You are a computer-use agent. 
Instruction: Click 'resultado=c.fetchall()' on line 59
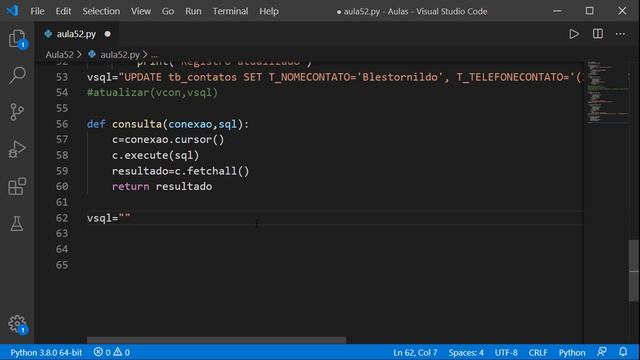(180, 171)
